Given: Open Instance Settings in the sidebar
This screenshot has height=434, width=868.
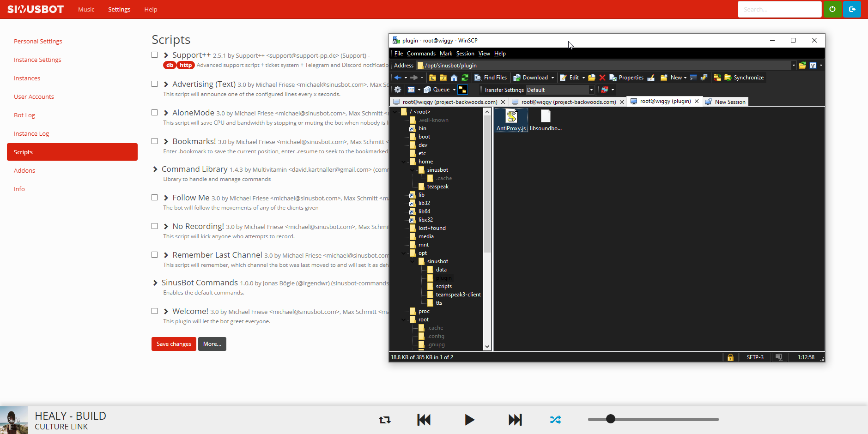Looking at the screenshot, I should point(37,60).
